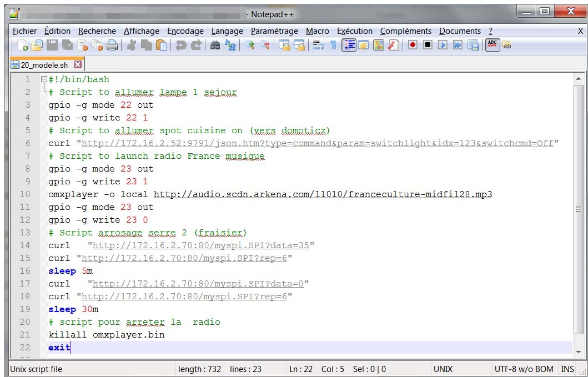Screen dimensions: 588x377
Task: Click the vertical scrollbar up arrow
Action: (578, 79)
